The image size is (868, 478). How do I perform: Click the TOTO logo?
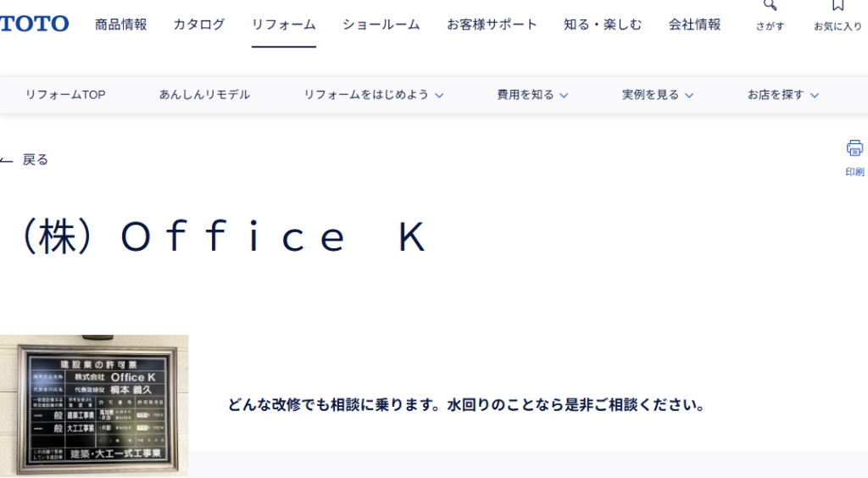(x=34, y=24)
